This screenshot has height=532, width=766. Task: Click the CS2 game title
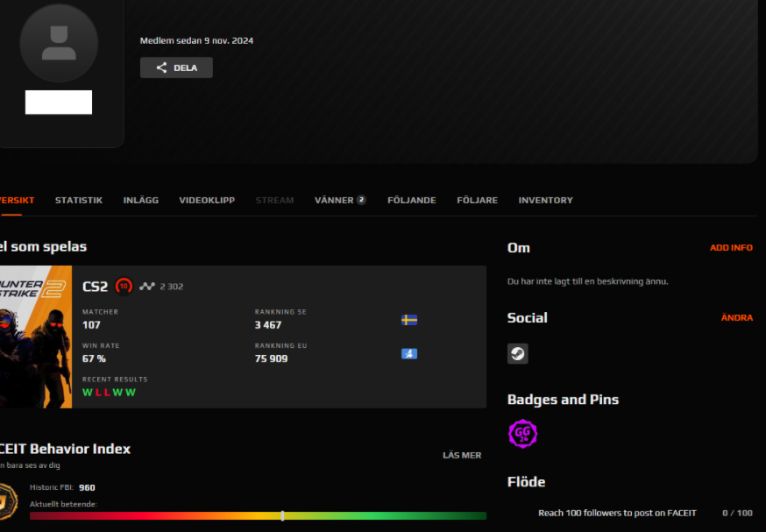[96, 287]
